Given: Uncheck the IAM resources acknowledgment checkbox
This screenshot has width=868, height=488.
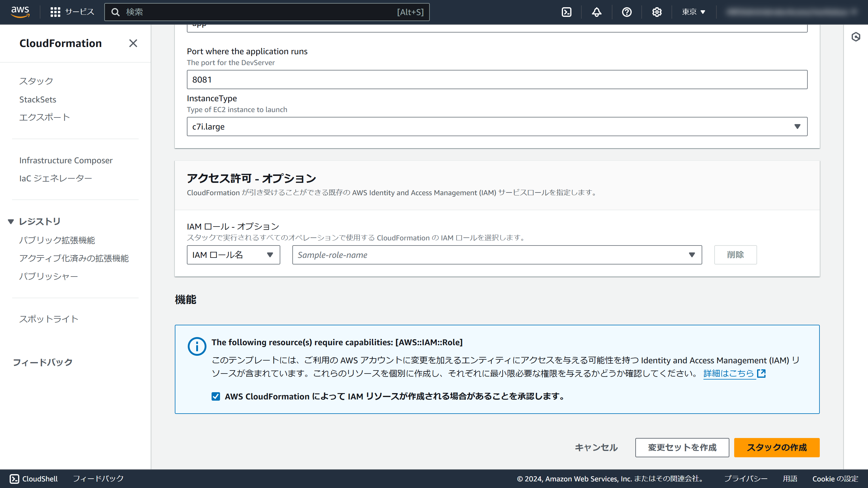Looking at the screenshot, I should (216, 396).
